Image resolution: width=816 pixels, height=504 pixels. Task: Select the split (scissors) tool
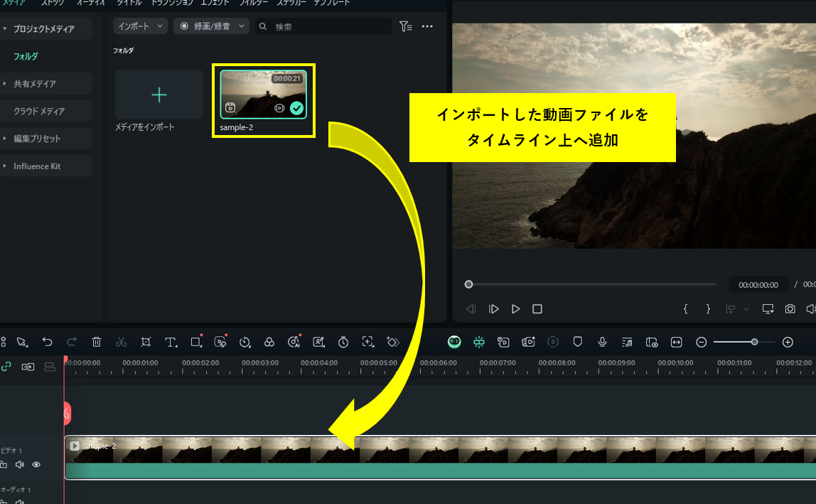(121, 342)
